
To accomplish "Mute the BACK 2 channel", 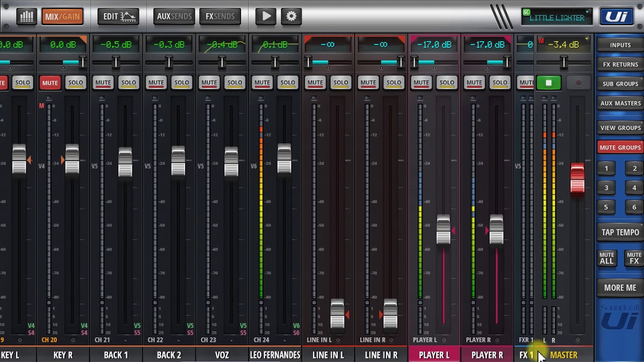I will tap(156, 82).
